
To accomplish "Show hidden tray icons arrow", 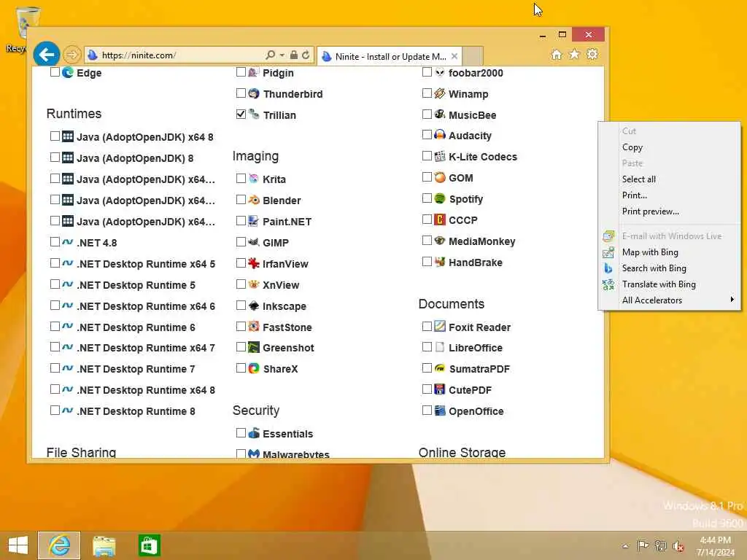I will (x=625, y=546).
